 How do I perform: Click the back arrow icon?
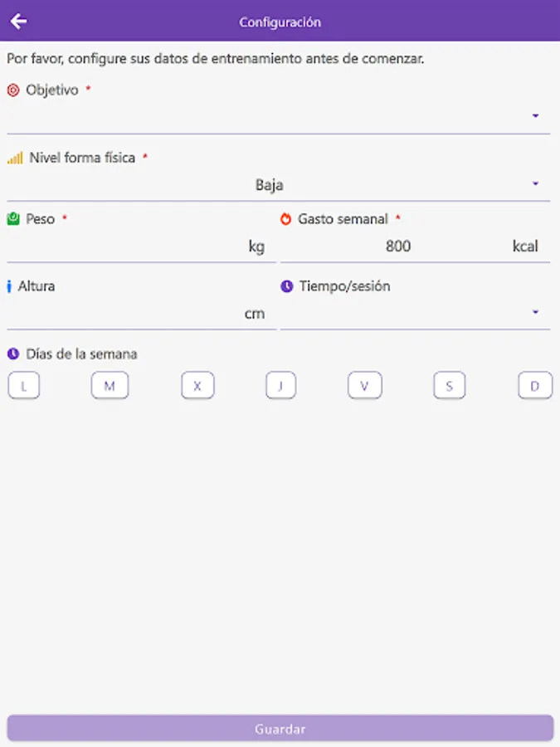pyautogui.click(x=18, y=22)
